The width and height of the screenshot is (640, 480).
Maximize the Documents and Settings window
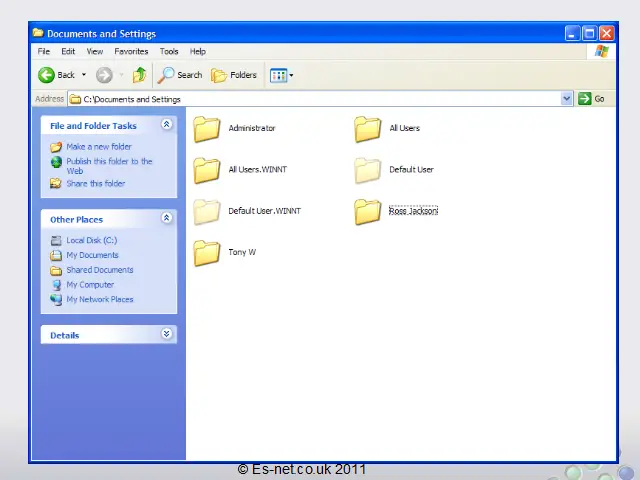[x=589, y=33]
